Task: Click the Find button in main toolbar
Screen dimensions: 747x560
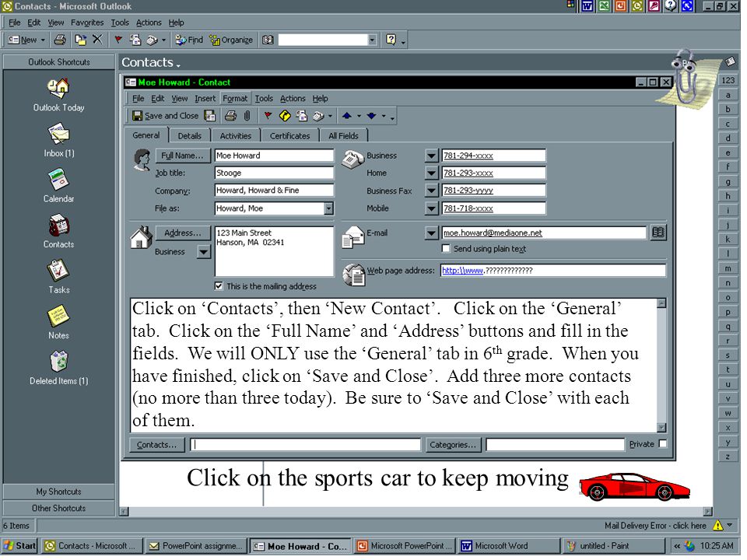Action: click(189, 40)
